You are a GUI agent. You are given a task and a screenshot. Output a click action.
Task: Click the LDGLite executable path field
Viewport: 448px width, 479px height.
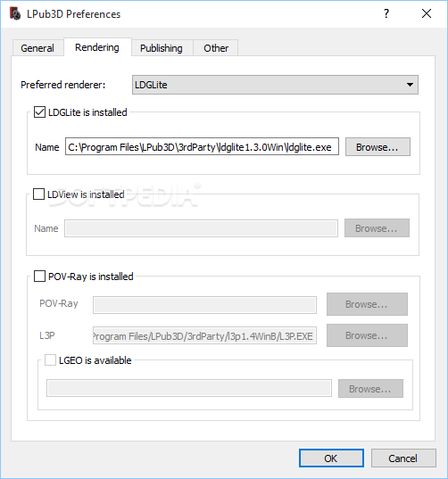pyautogui.click(x=202, y=146)
